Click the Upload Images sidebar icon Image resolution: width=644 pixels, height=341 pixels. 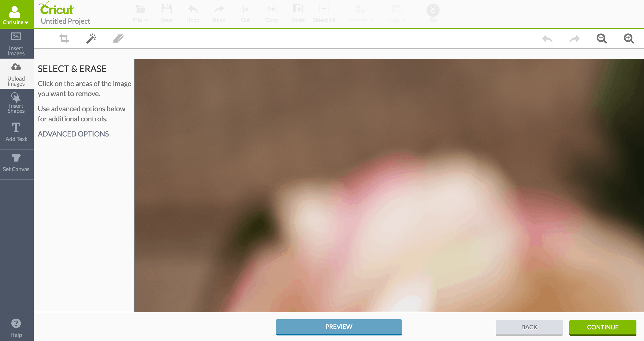coord(16,73)
